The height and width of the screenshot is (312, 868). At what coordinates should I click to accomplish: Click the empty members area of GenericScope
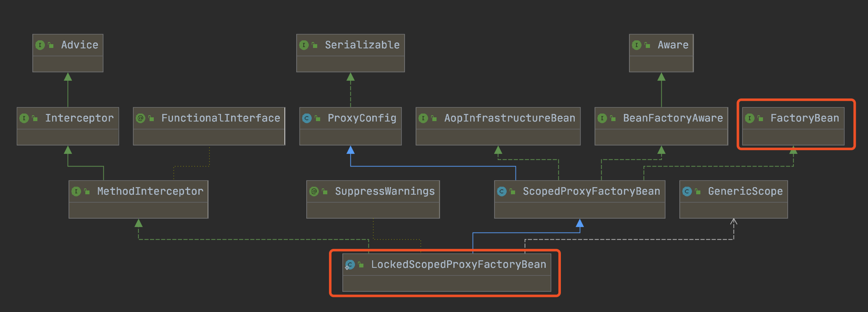[x=733, y=210]
